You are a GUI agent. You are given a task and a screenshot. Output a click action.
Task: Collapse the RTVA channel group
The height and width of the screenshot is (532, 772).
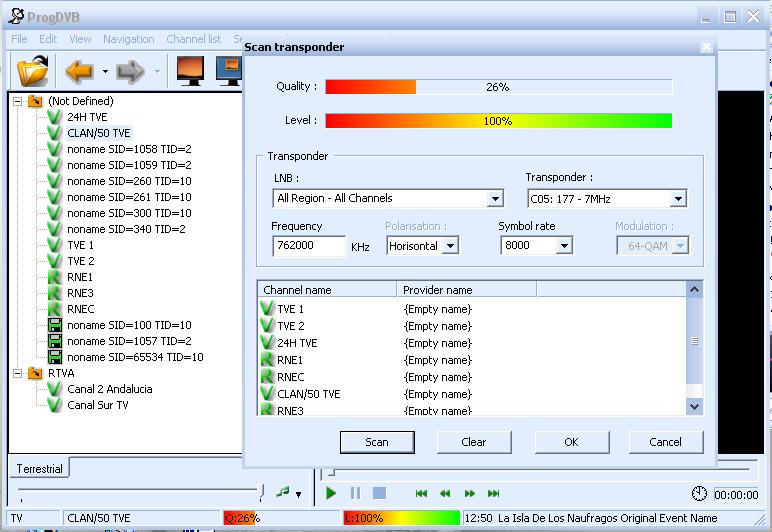pos(17,373)
